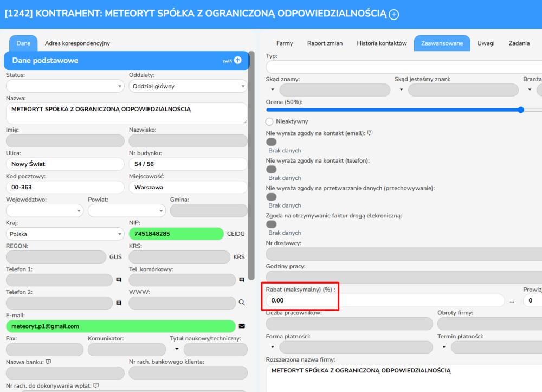Click the Ulica field with Nowy Świat
Screen dimensions: 542x392
65,164
